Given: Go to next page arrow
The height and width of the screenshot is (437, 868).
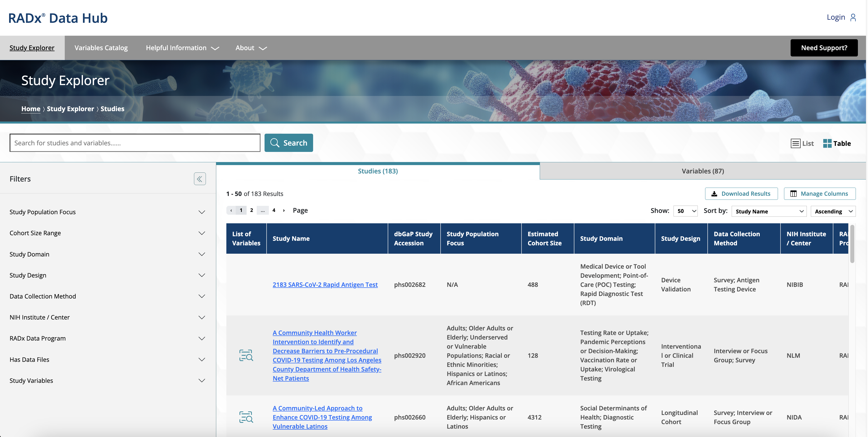Looking at the screenshot, I should (284, 210).
